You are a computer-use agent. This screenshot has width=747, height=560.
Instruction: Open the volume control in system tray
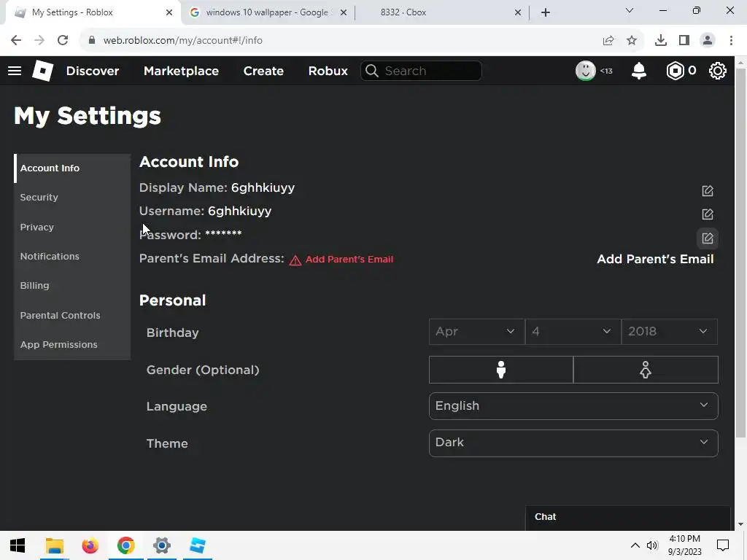652,545
